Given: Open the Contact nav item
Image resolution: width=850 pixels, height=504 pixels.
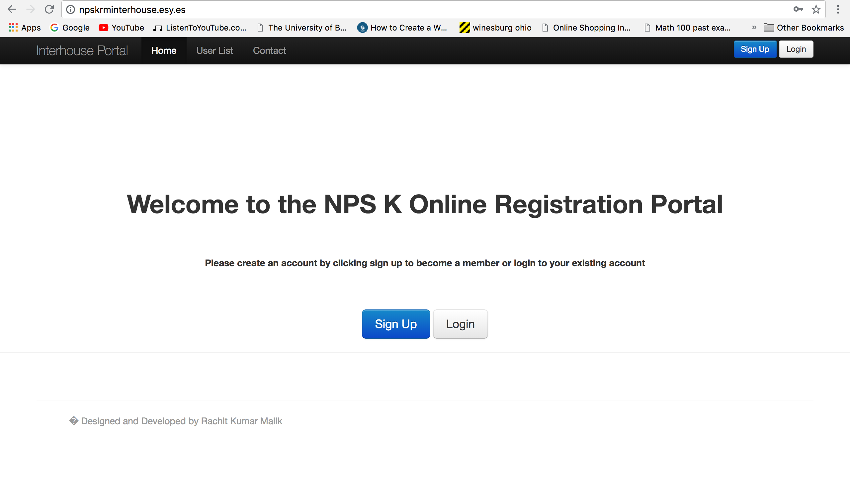Looking at the screenshot, I should (269, 50).
